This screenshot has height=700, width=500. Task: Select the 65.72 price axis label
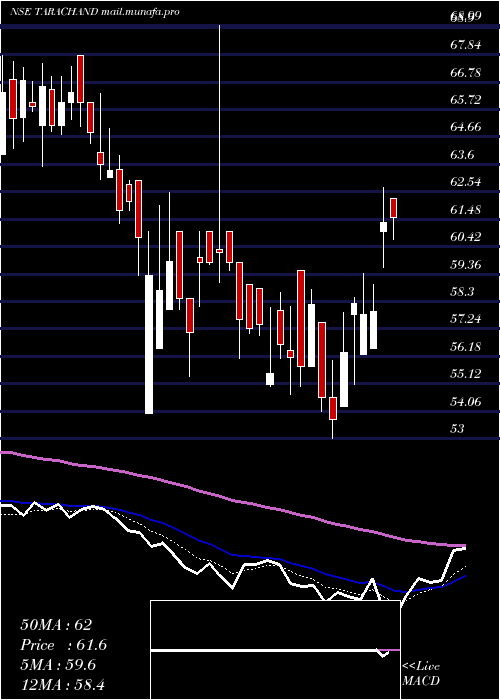[x=466, y=100]
